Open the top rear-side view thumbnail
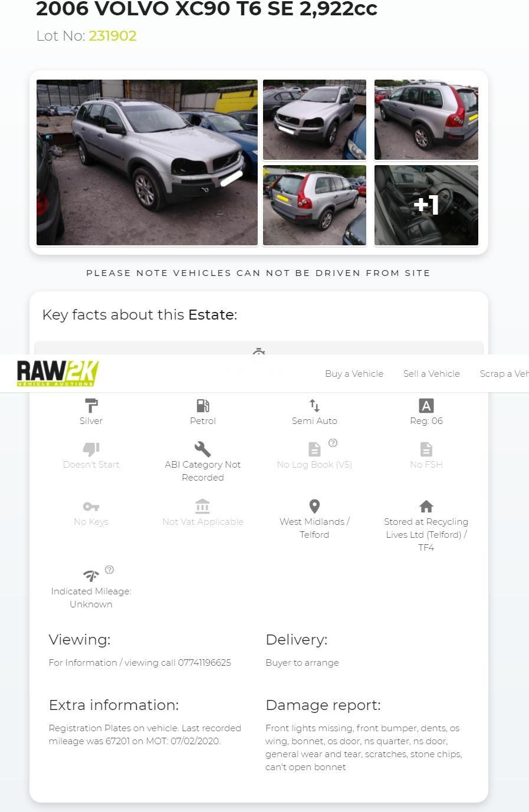The height and width of the screenshot is (812, 529). [426, 120]
